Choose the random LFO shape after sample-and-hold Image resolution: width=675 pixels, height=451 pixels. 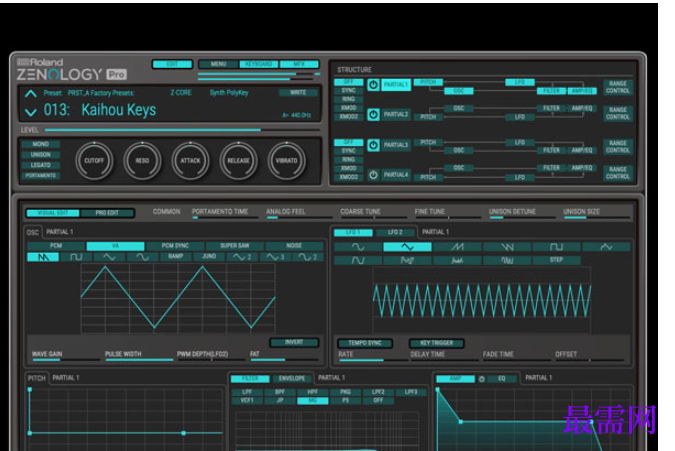click(457, 260)
